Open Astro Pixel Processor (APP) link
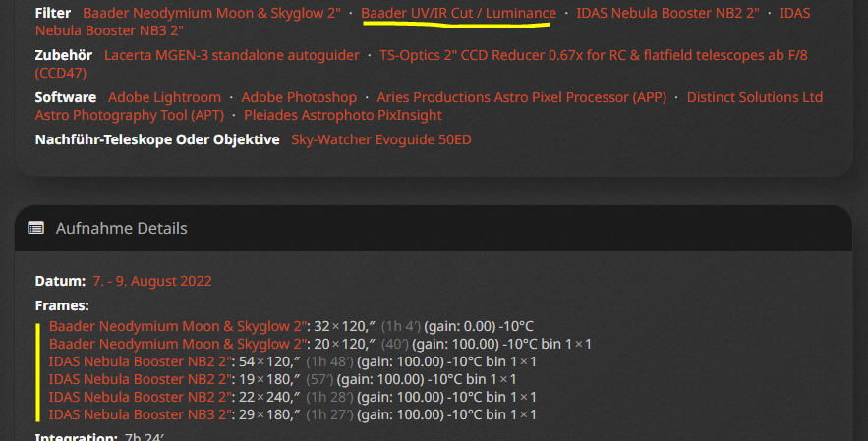The height and width of the screenshot is (441, 868). 521,97
